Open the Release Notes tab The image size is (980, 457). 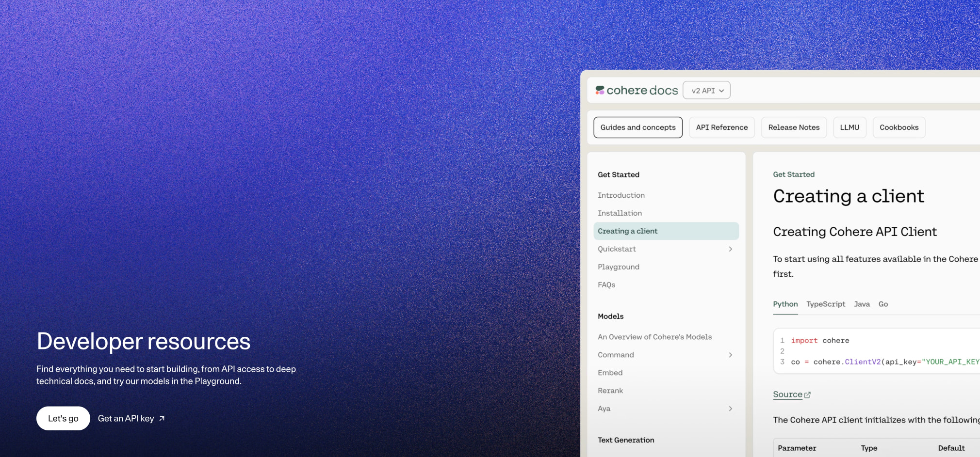coord(794,127)
